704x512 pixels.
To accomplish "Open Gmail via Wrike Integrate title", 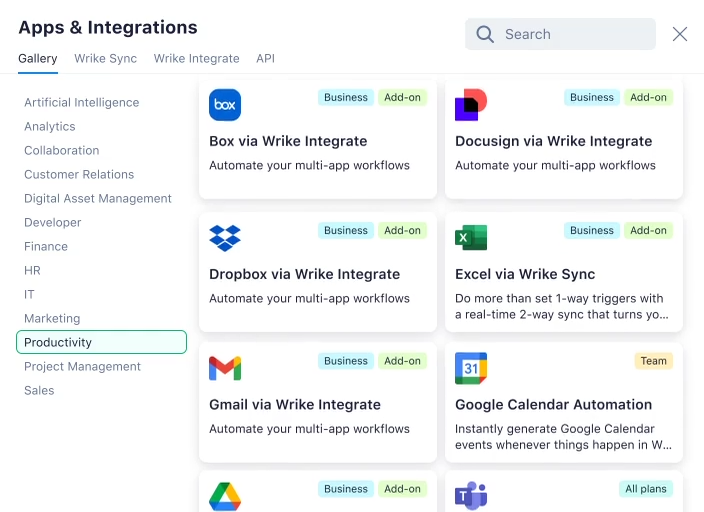I will coord(295,405).
